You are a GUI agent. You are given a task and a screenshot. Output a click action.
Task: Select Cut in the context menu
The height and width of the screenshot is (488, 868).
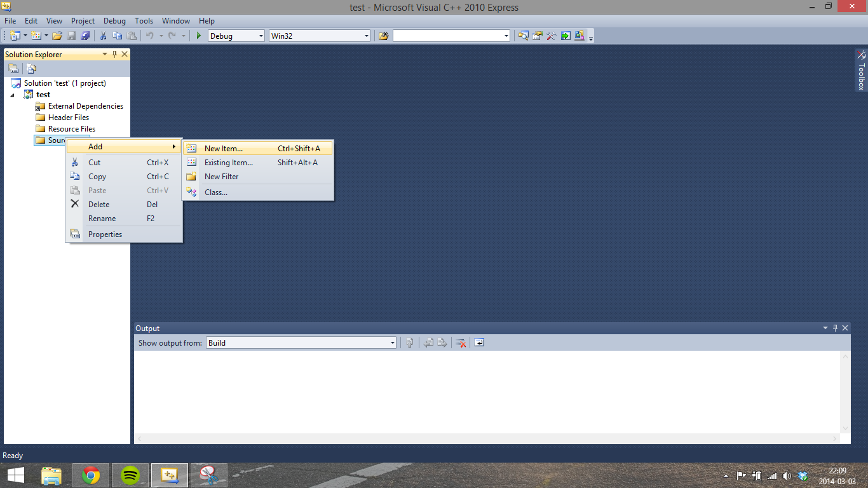124,163
